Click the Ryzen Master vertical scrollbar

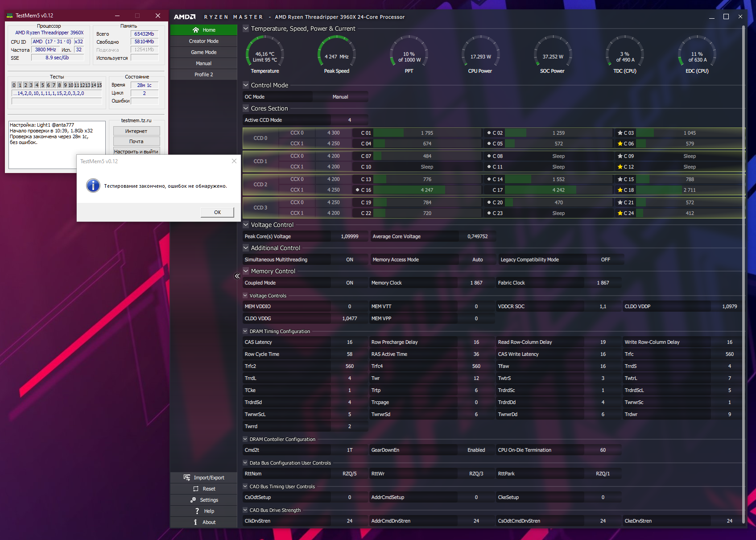tap(744, 274)
